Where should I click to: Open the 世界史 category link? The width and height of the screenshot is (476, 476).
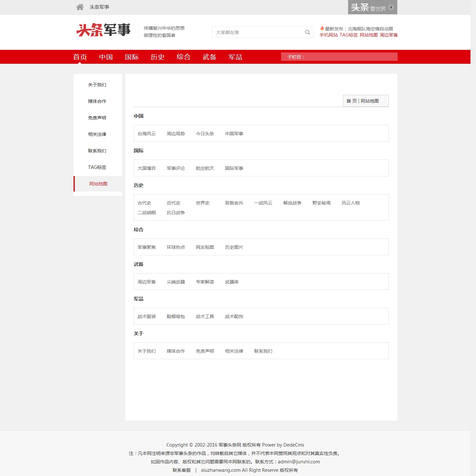click(x=203, y=203)
